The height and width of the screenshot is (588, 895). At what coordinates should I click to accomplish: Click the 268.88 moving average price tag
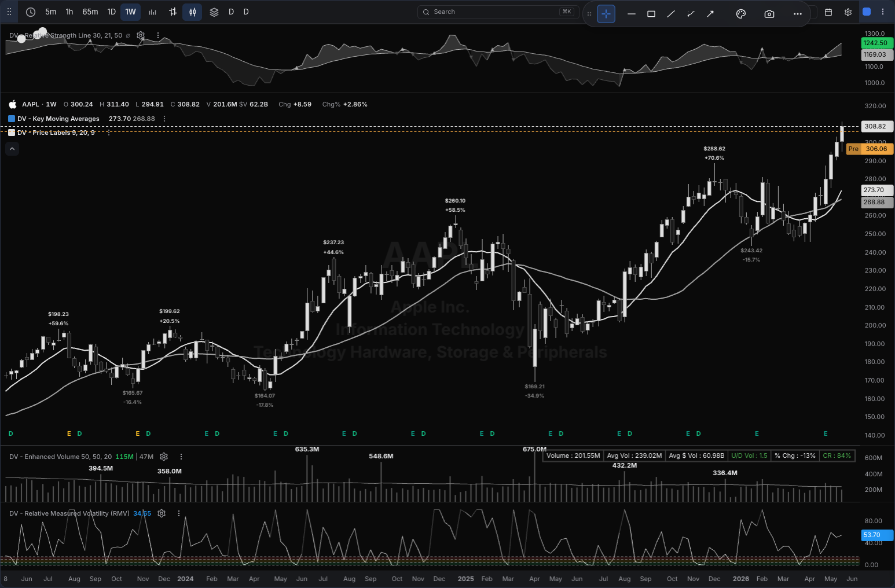[878, 202]
